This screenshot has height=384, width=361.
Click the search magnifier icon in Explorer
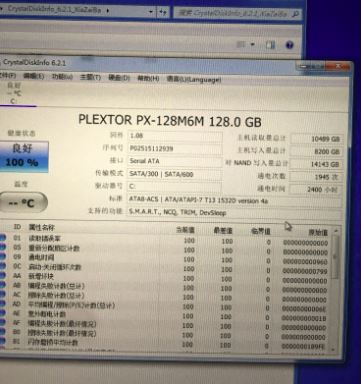[x=295, y=14]
